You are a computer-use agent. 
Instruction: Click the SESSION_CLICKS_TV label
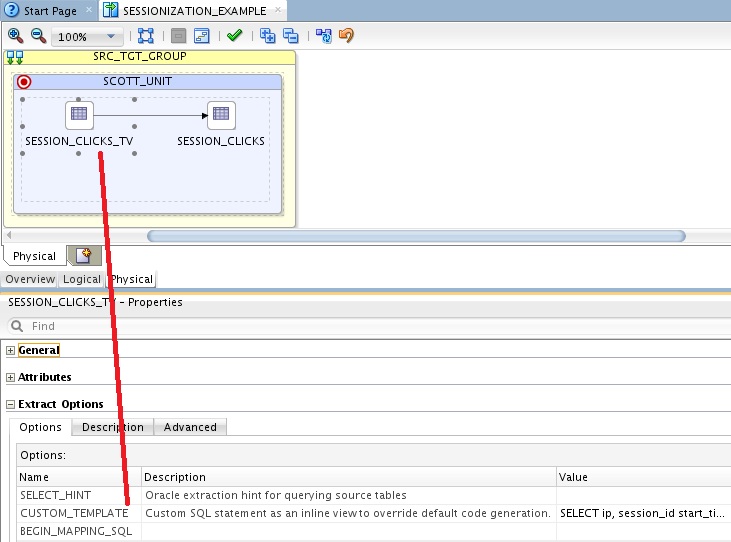(79, 141)
